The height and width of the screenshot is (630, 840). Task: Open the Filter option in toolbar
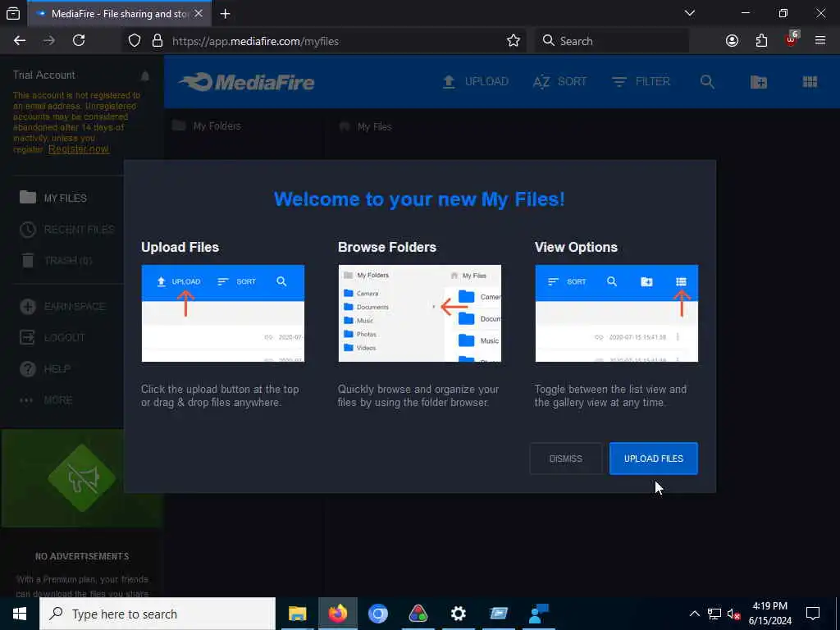click(641, 82)
